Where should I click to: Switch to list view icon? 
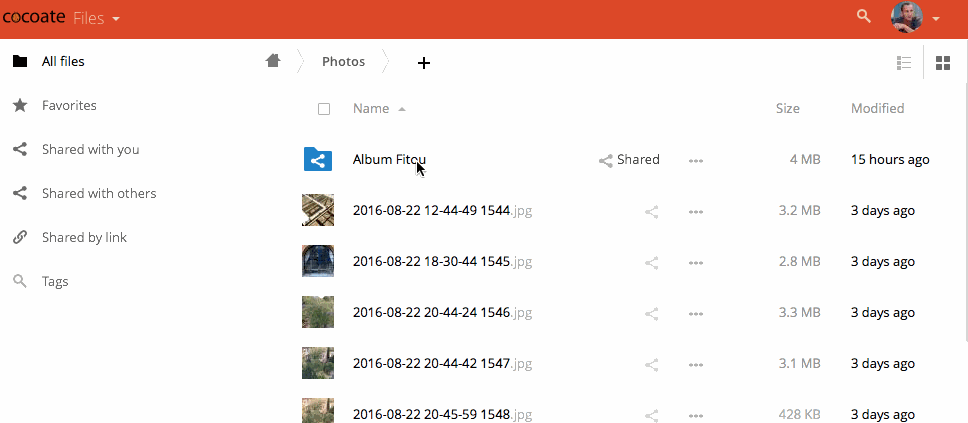coord(904,62)
